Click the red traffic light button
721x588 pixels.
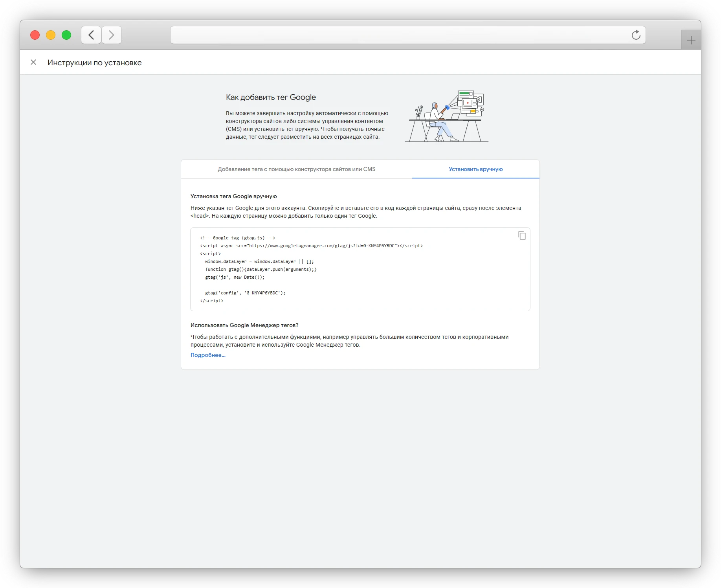[x=35, y=35]
